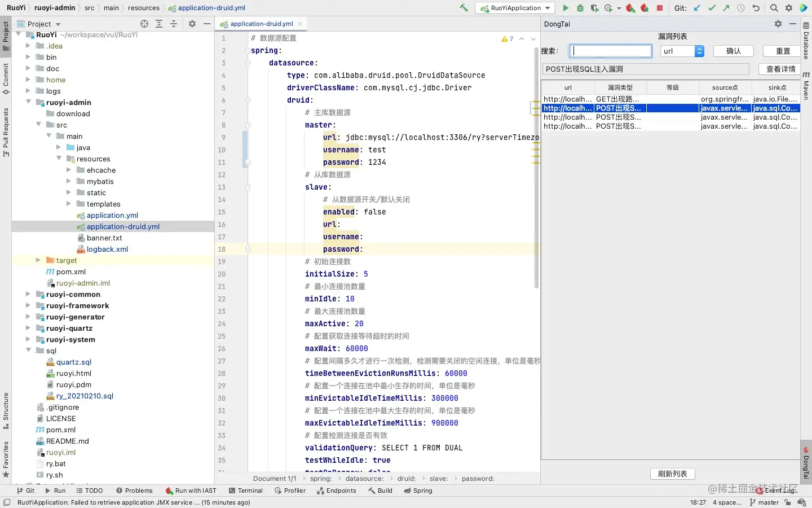Expand the target folder
This screenshot has width=812, height=508.
pyautogui.click(x=38, y=260)
